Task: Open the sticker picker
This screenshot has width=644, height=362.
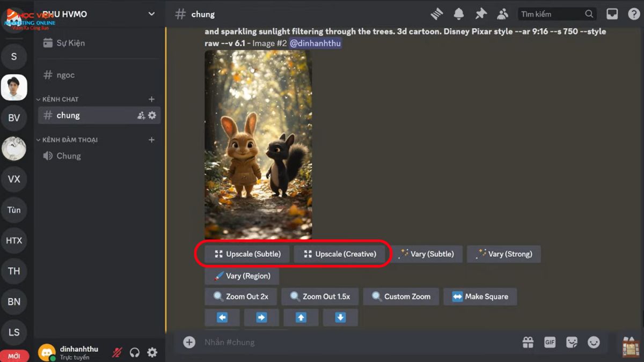Action: pos(572,342)
